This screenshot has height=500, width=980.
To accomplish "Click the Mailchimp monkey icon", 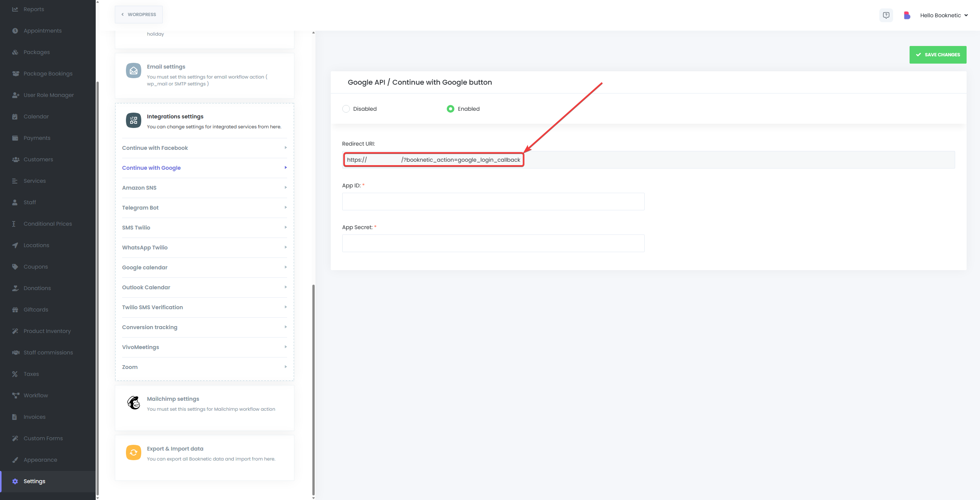I will pyautogui.click(x=134, y=403).
